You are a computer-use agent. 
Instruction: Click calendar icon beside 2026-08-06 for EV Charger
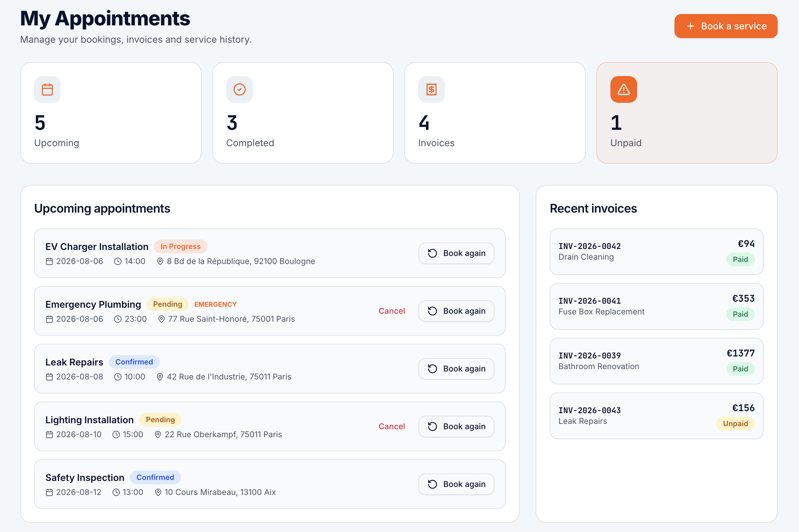click(49, 261)
